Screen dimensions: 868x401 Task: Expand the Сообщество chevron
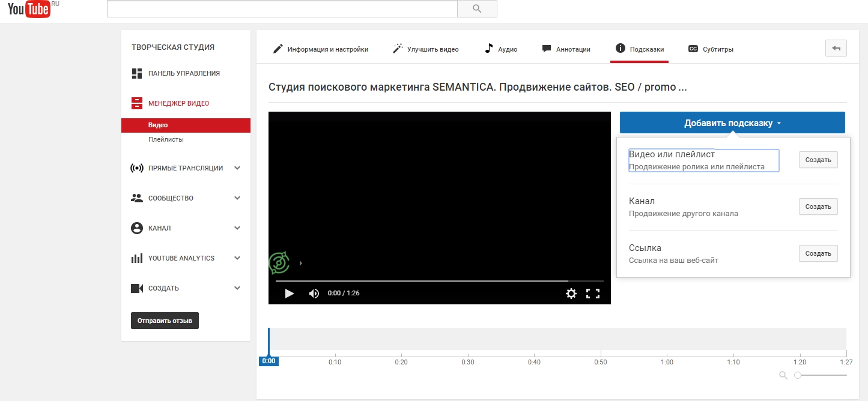click(x=237, y=198)
